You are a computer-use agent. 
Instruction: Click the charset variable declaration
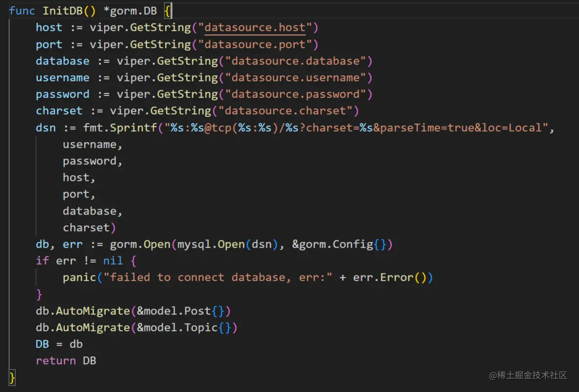coord(59,111)
